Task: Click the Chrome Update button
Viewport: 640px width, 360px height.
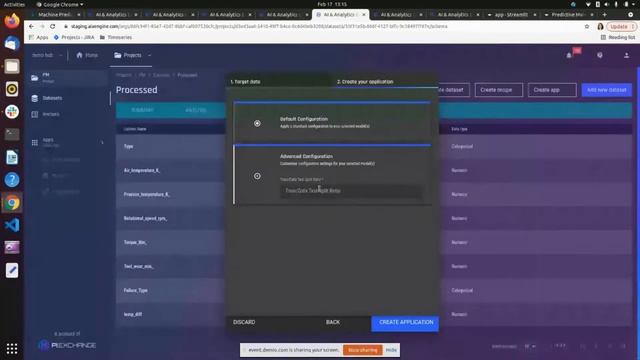Action: point(622,26)
